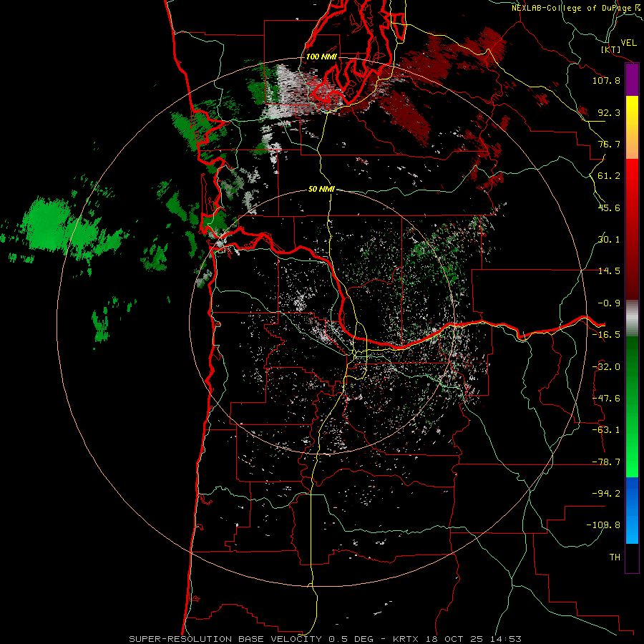The width and height of the screenshot is (644, 644).
Task: Select the 107.8 velocity scale value
Action: [x=606, y=80]
